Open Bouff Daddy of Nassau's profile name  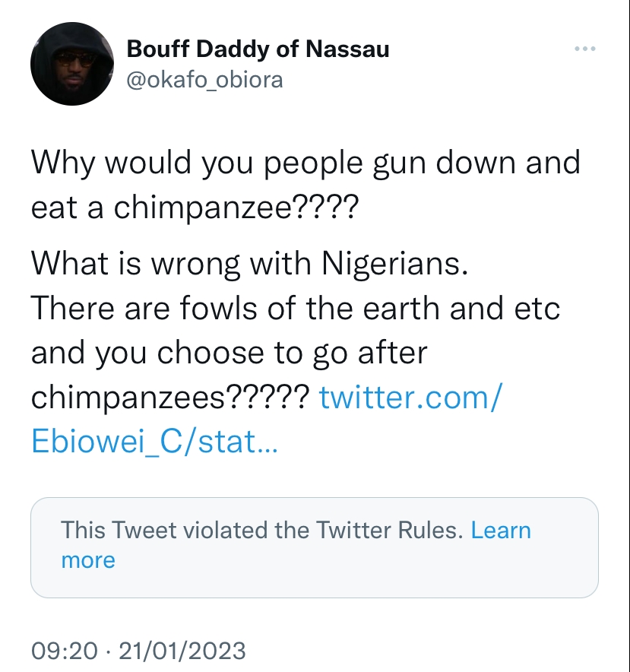[258, 49]
